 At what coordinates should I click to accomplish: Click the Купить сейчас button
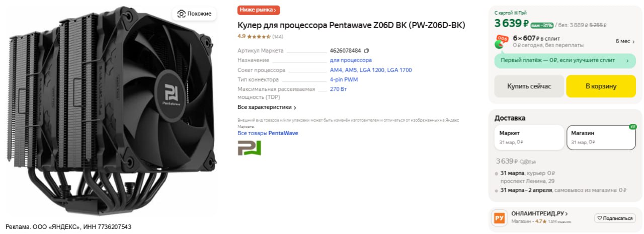[x=529, y=86]
